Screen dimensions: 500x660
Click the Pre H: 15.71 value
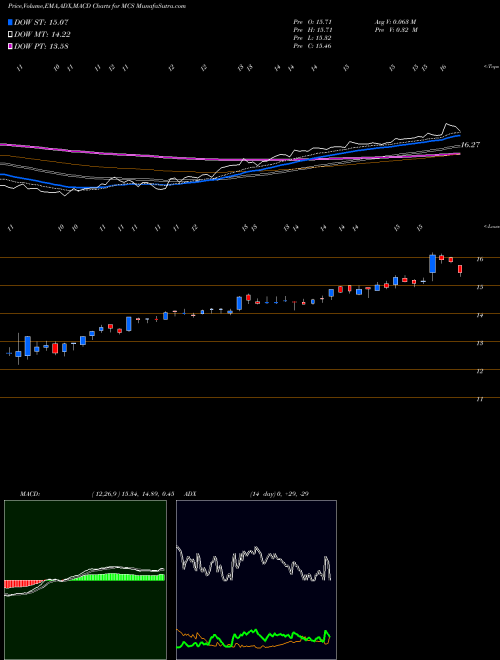[x=313, y=30]
